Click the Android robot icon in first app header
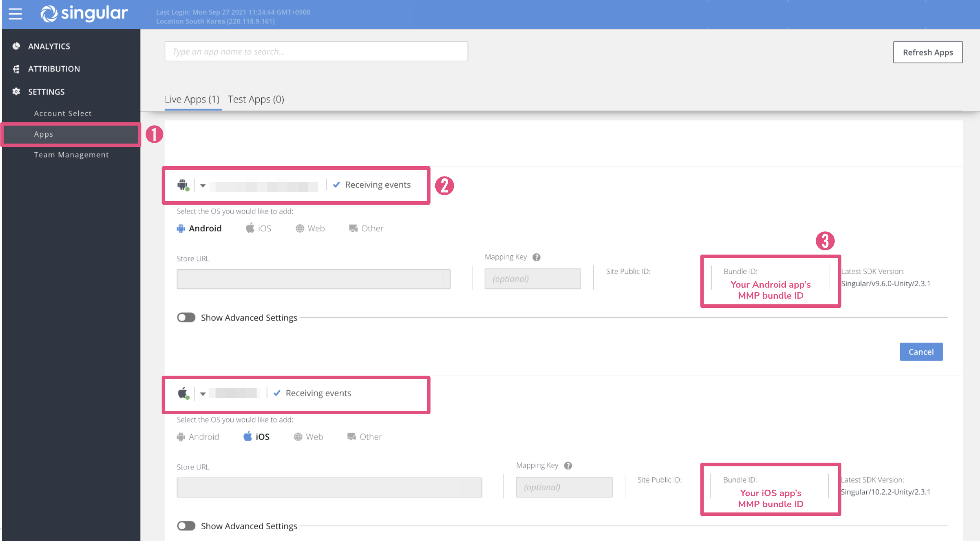The height and width of the screenshot is (541, 980). coord(182,185)
